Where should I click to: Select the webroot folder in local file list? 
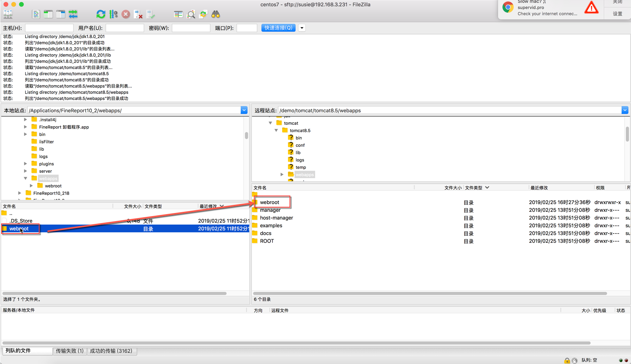click(x=19, y=229)
